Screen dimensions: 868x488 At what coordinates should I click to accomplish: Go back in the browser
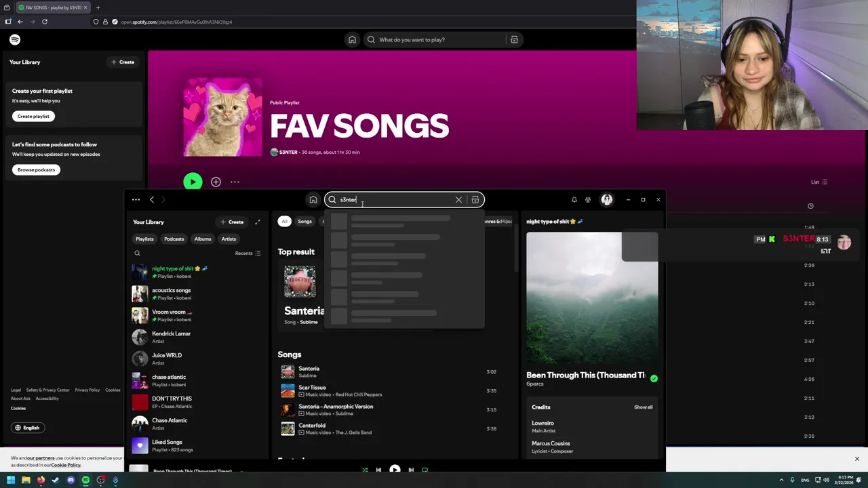pos(20,22)
